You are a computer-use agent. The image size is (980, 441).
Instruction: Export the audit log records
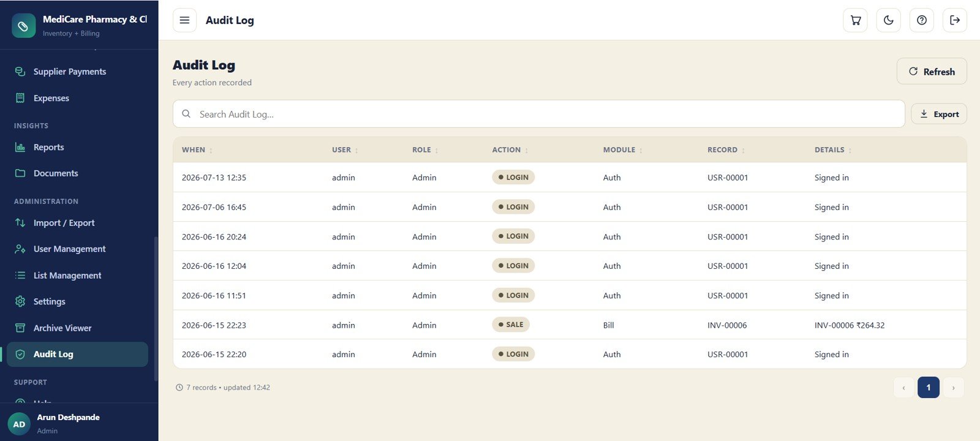(x=939, y=114)
